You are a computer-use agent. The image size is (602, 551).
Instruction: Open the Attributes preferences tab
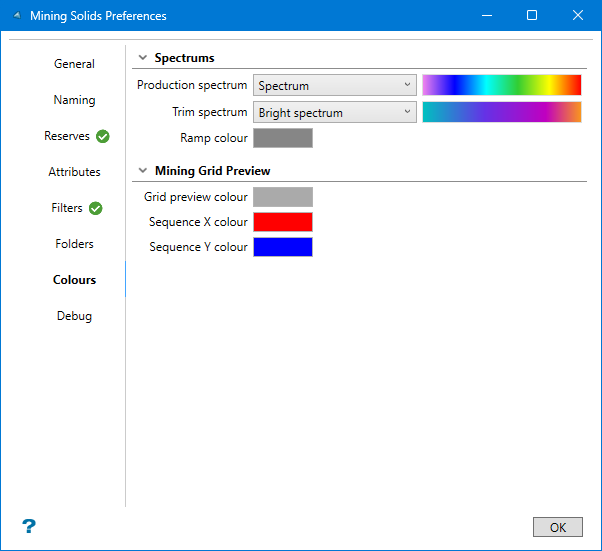[74, 172]
